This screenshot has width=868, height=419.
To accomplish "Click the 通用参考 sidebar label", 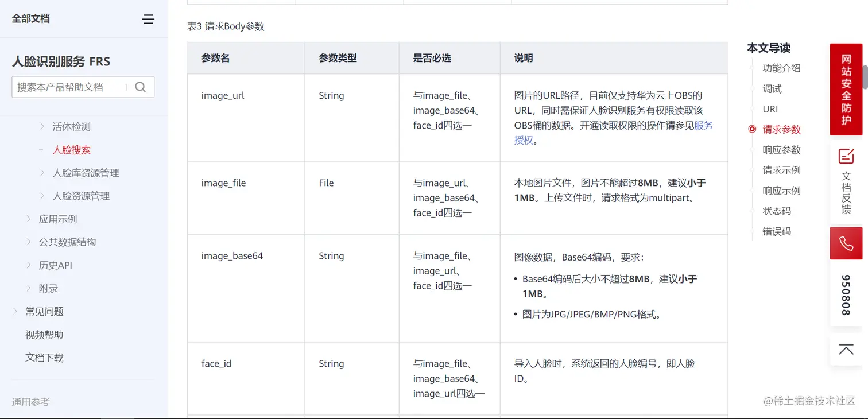I will coord(31,402).
